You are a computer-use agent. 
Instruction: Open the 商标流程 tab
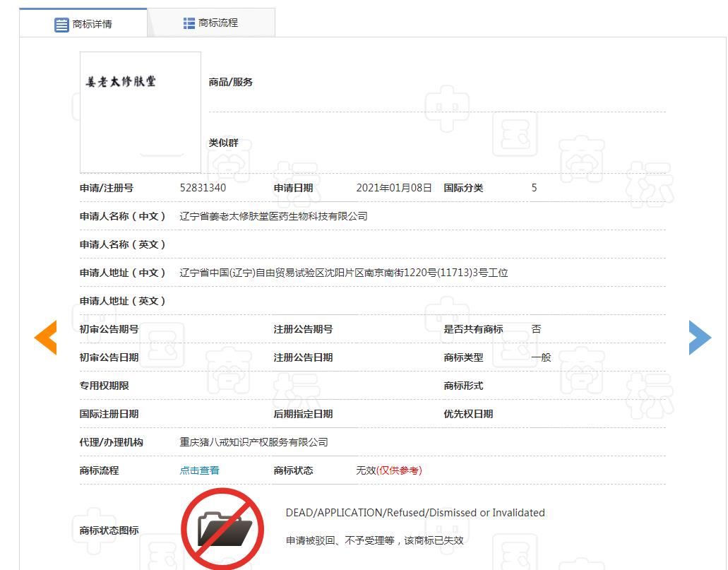coord(211,23)
